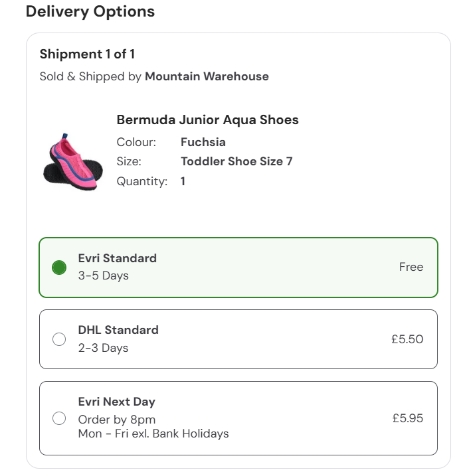Click the Evri Next Day option label
459x476 pixels.
click(117, 402)
